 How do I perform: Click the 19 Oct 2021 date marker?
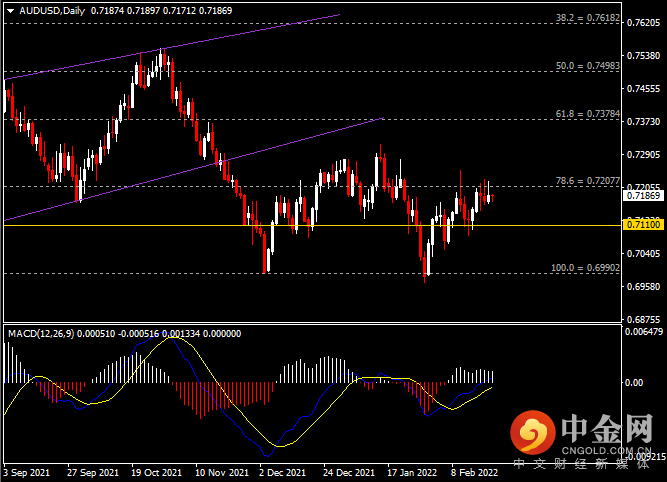156,473
